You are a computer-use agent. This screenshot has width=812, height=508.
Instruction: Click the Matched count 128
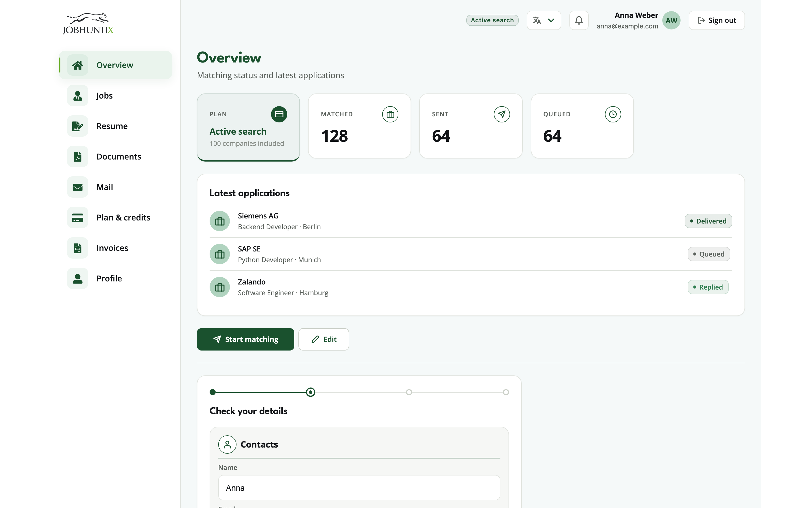point(334,136)
